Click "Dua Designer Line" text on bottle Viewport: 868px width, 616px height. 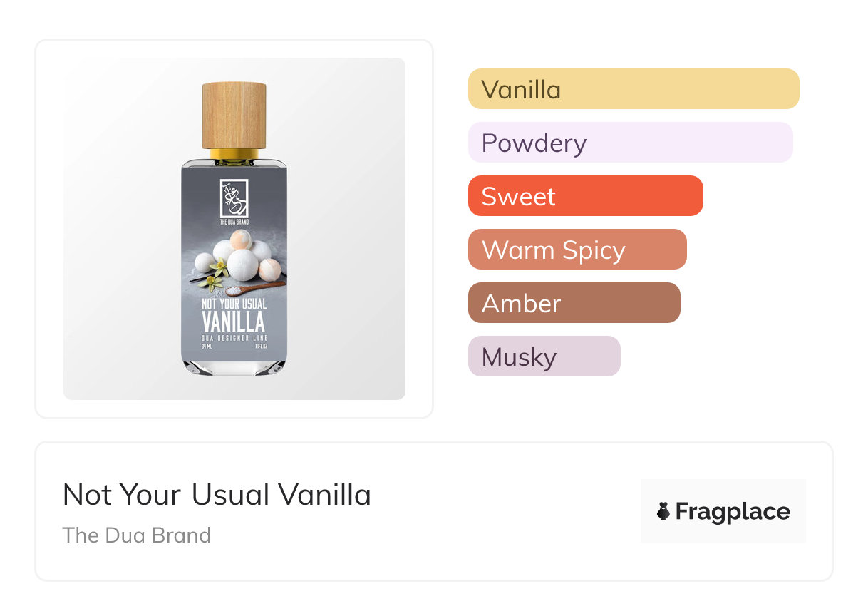tap(234, 337)
